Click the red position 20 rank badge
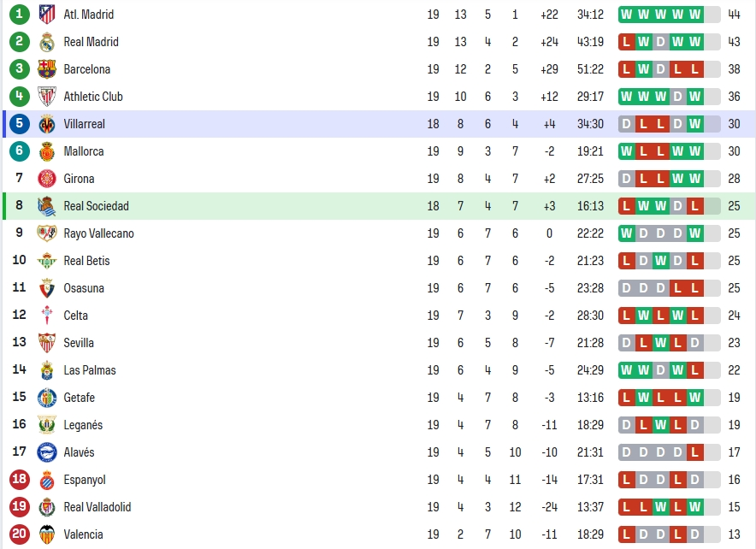This screenshot has height=549, width=756. click(x=20, y=534)
